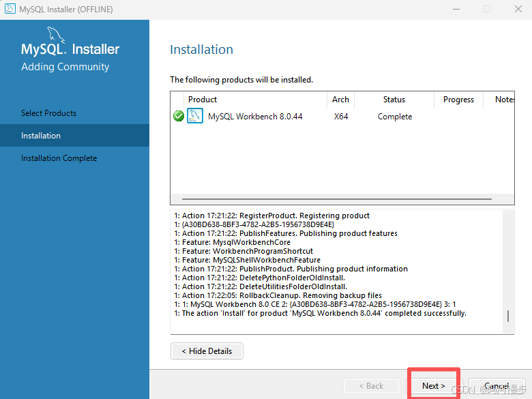
Task: Click the Feature: MysqlWorkbenchCore log line
Action: tap(232, 242)
